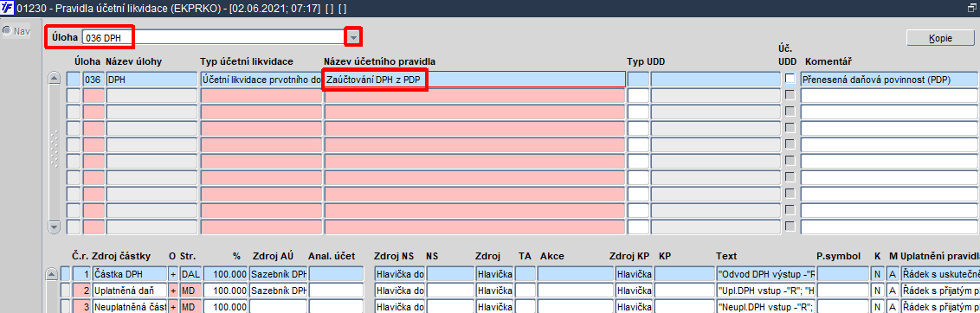Click Sazebník DPH in the Uplatněná daň row

click(x=278, y=291)
